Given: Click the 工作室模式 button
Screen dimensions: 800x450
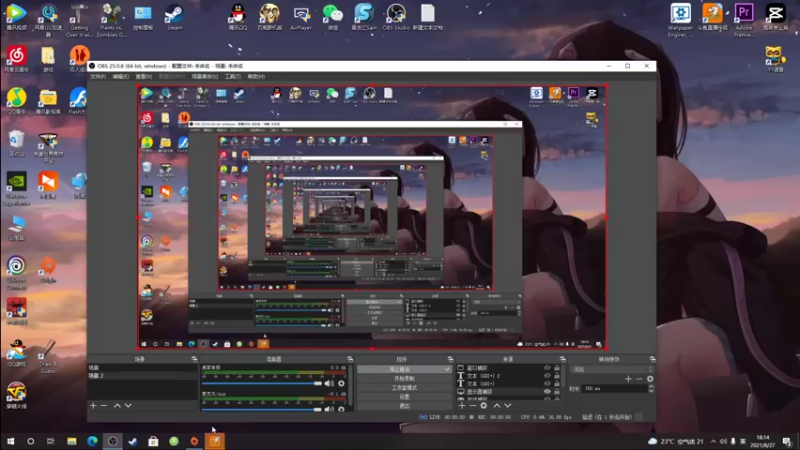Looking at the screenshot, I should click(x=404, y=388).
